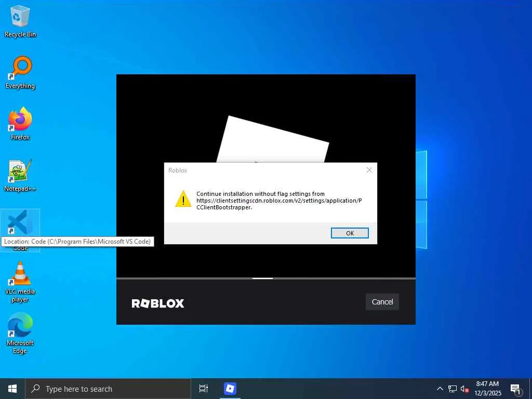Open the notification center icon
The width and height of the screenshot is (532, 399).
[x=515, y=389]
